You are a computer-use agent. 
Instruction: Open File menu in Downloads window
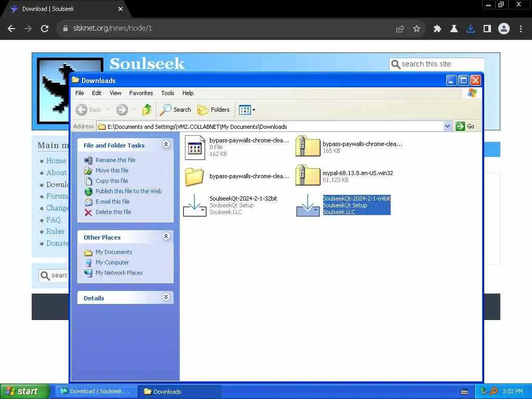(79, 93)
